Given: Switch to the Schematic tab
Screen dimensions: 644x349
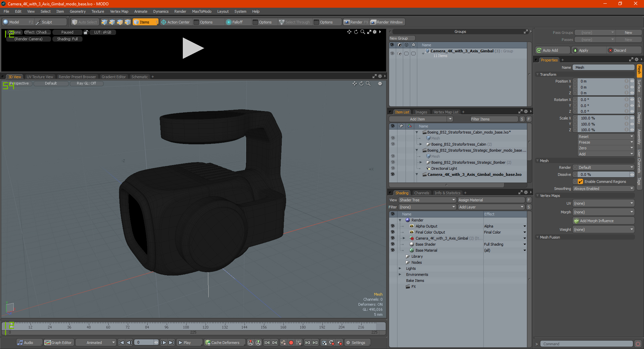Looking at the screenshot, I should [140, 77].
